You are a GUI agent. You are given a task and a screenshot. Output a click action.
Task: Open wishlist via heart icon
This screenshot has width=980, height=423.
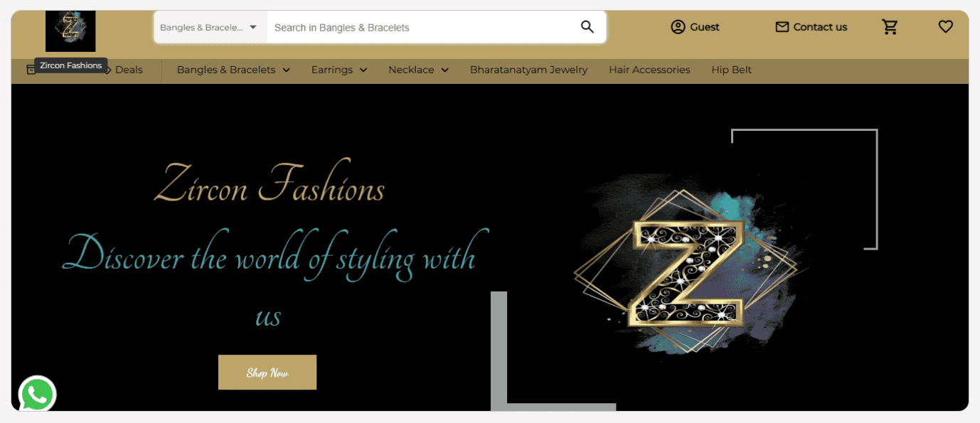[945, 27]
